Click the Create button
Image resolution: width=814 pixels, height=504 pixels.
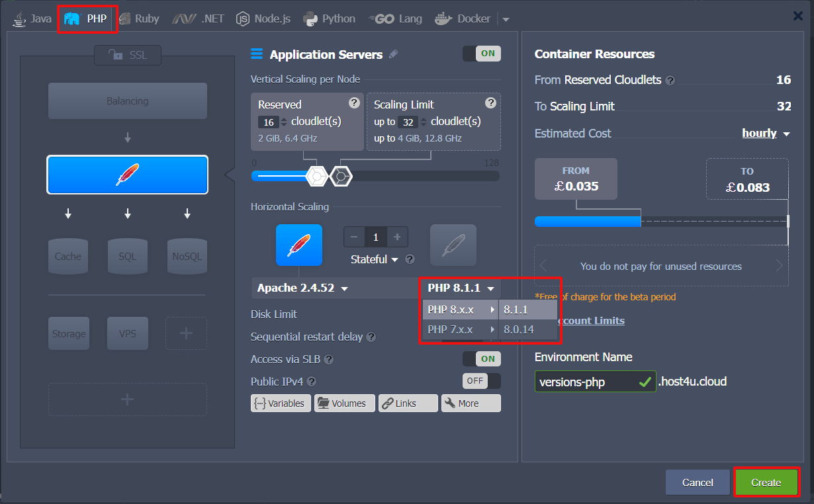(766, 482)
